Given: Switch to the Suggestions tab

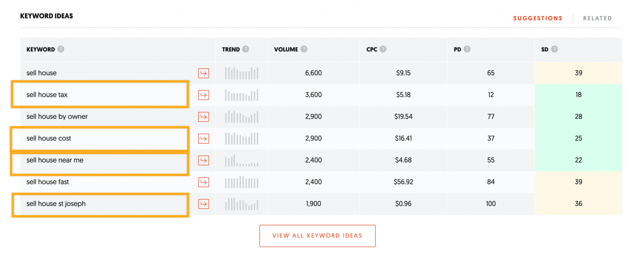Looking at the screenshot, I should (538, 18).
